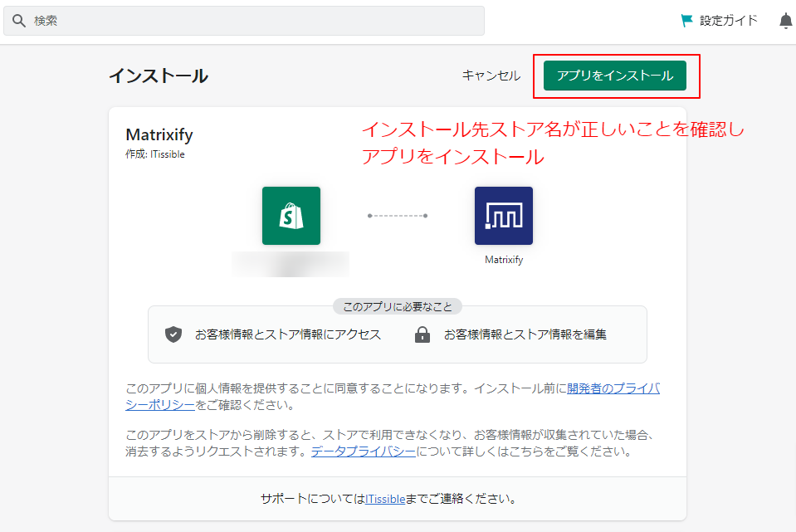Click the shield checkmark access icon
796x532 pixels.
pyautogui.click(x=173, y=334)
